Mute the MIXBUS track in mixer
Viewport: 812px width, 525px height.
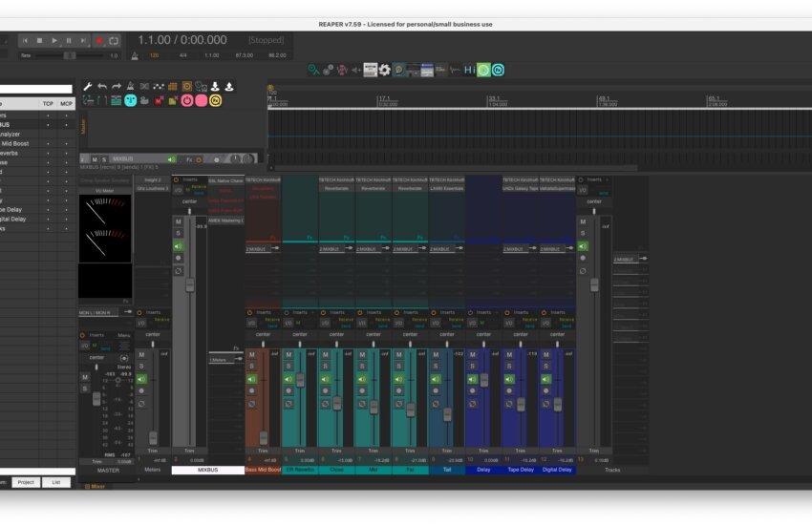pyautogui.click(x=178, y=221)
